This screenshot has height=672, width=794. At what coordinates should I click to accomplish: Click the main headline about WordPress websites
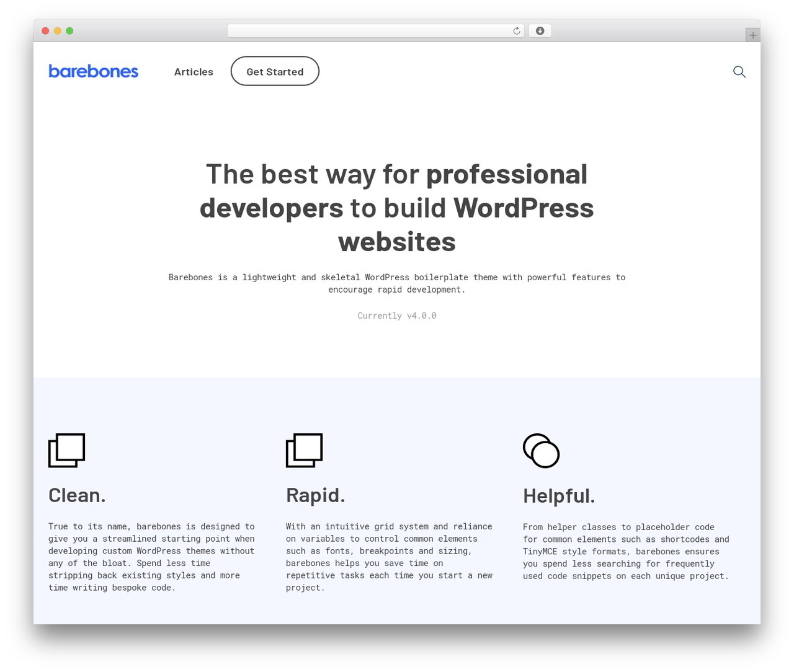tap(397, 208)
